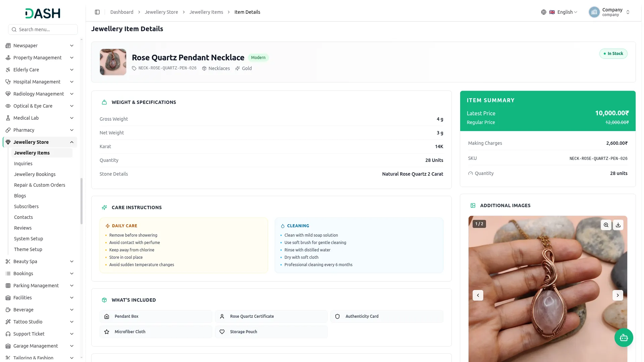
Task: Click the Rose Quartz necklace thumbnail
Action: point(113,62)
